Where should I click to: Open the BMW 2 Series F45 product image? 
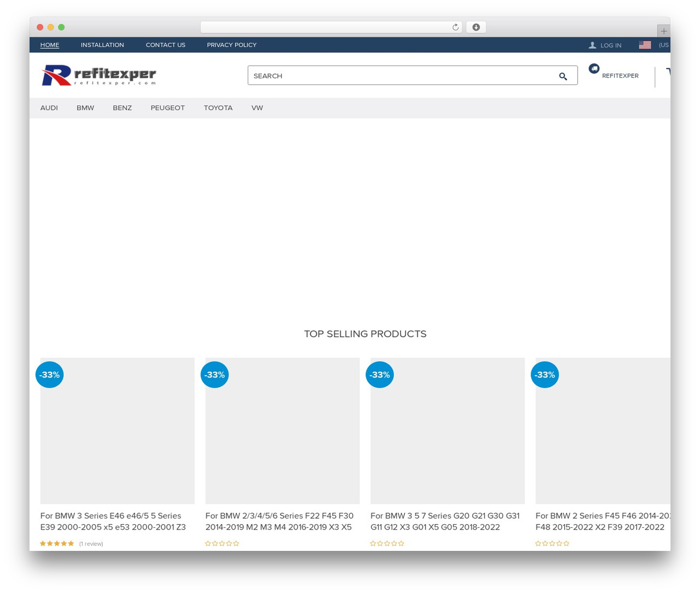click(603, 431)
